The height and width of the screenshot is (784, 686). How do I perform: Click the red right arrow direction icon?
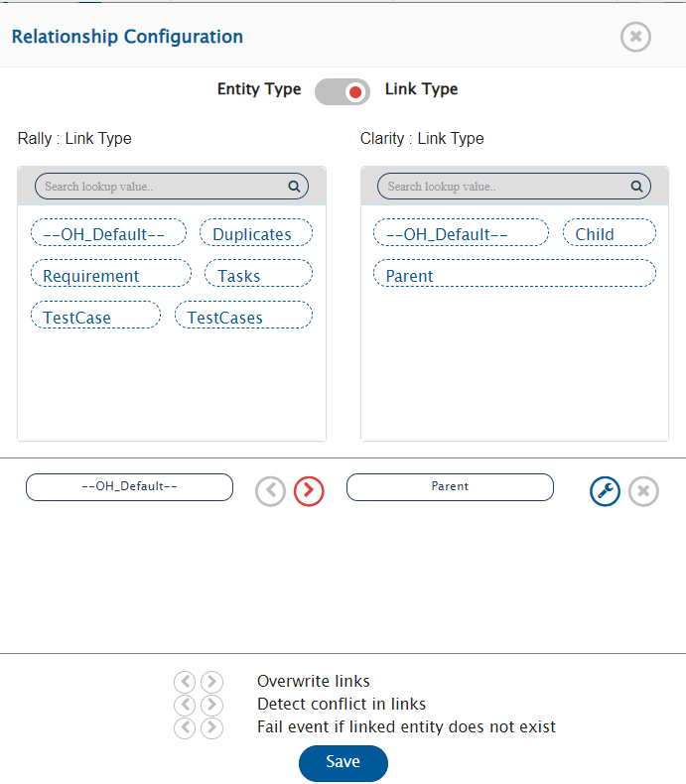click(x=309, y=491)
